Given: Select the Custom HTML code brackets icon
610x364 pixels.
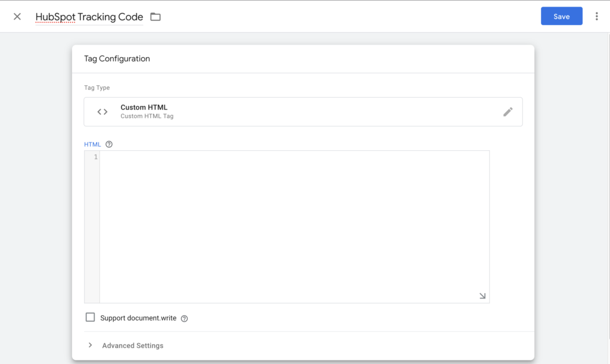Looking at the screenshot, I should (x=102, y=111).
